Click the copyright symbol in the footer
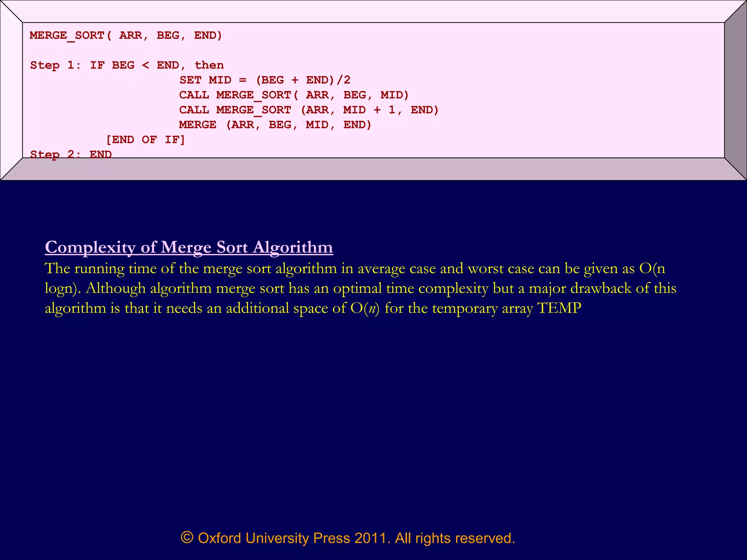Image resolution: width=747 pixels, height=560 pixels. click(187, 537)
